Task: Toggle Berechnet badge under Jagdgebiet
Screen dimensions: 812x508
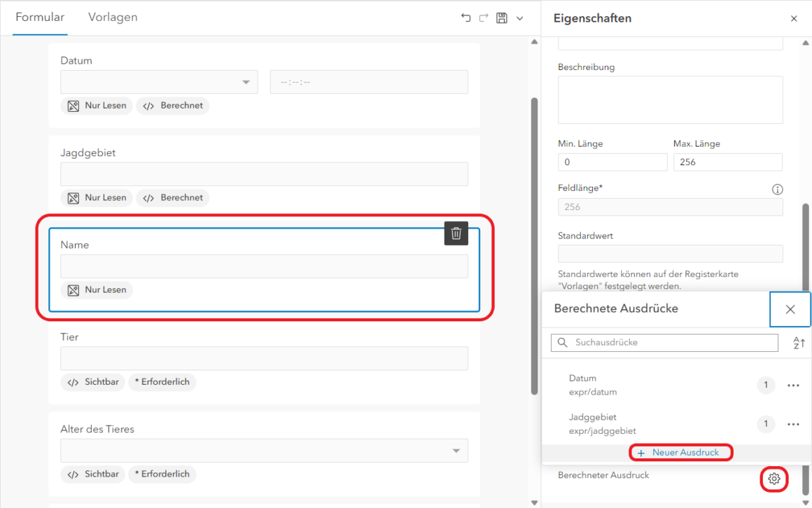Action: click(x=173, y=198)
